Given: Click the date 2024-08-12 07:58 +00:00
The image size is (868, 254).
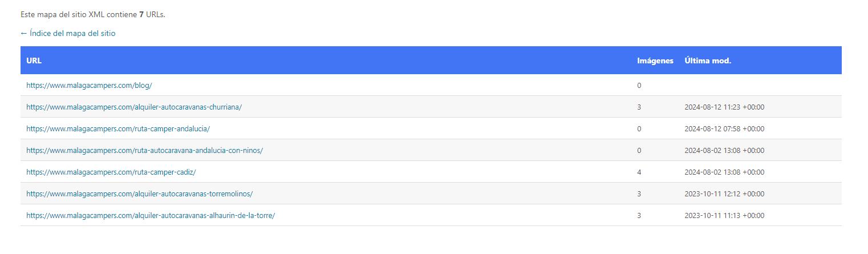Looking at the screenshot, I should pyautogui.click(x=724, y=129).
